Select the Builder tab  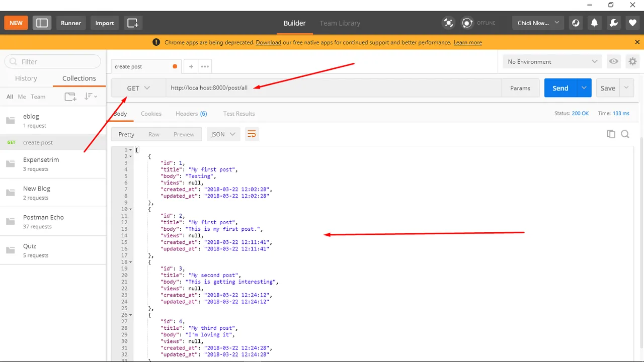pyautogui.click(x=294, y=23)
